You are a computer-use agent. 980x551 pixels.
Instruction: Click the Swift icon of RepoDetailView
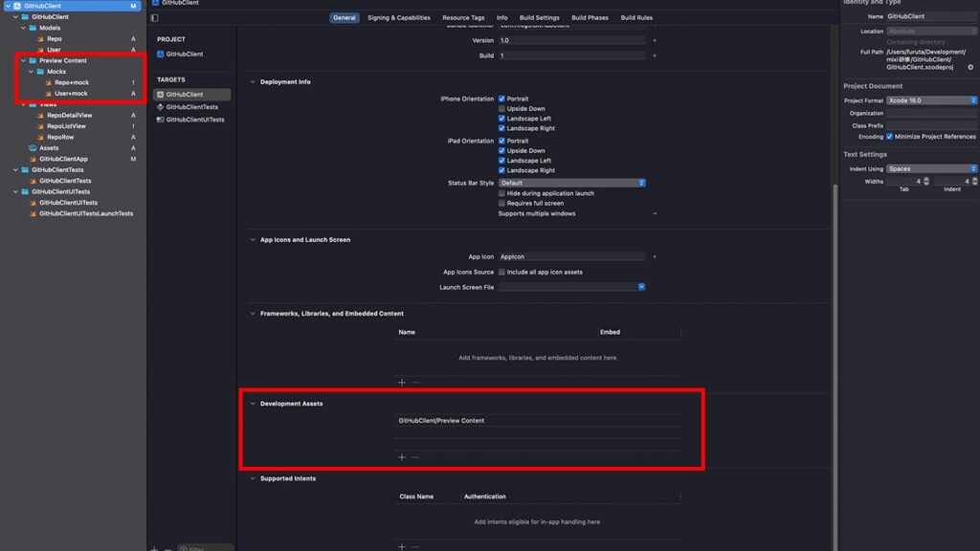pyautogui.click(x=40, y=115)
